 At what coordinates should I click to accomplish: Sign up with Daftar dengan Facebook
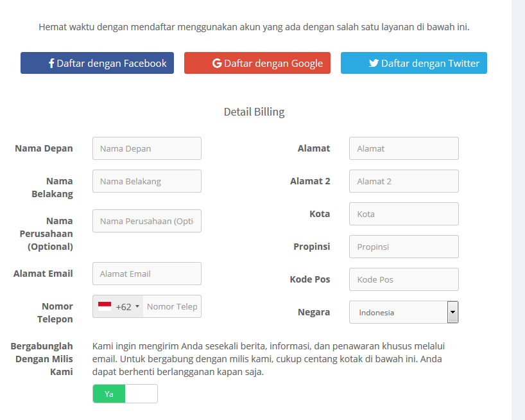click(x=97, y=63)
